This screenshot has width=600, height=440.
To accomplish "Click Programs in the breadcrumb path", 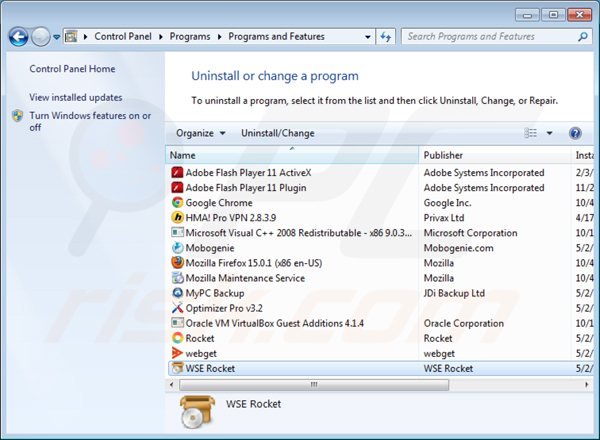I will point(189,37).
